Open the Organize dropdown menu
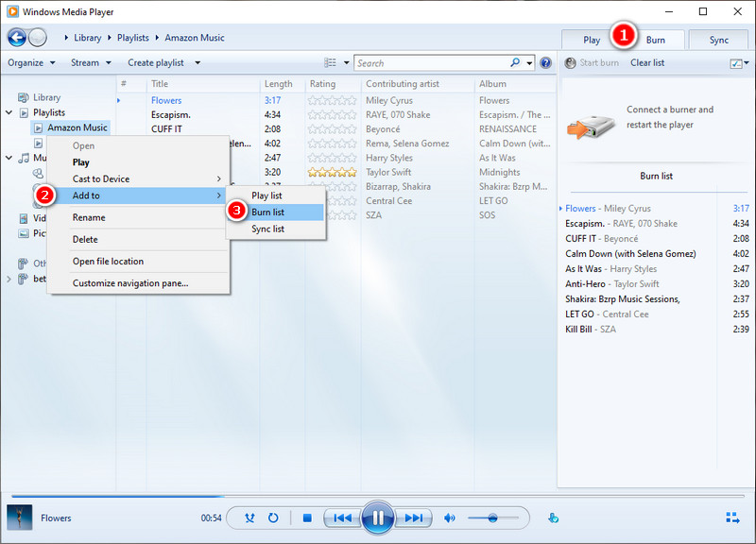This screenshot has height=544, width=756. coord(31,62)
